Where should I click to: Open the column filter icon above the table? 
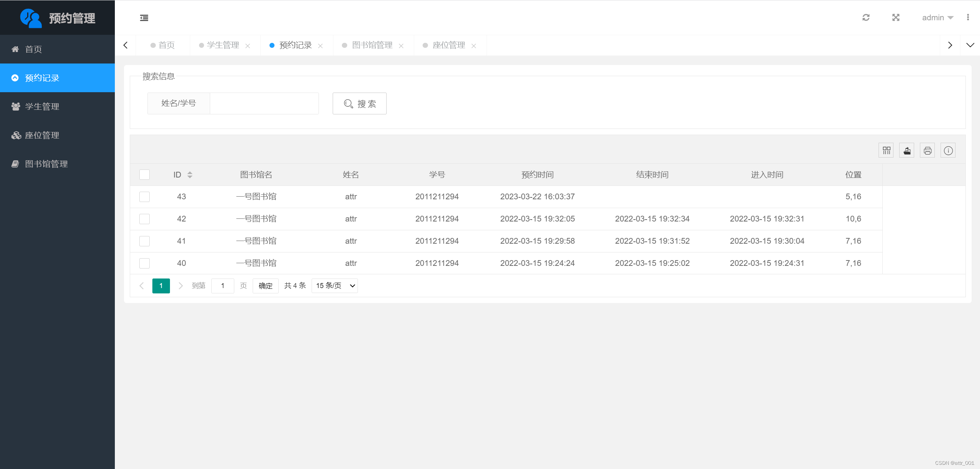(886, 150)
